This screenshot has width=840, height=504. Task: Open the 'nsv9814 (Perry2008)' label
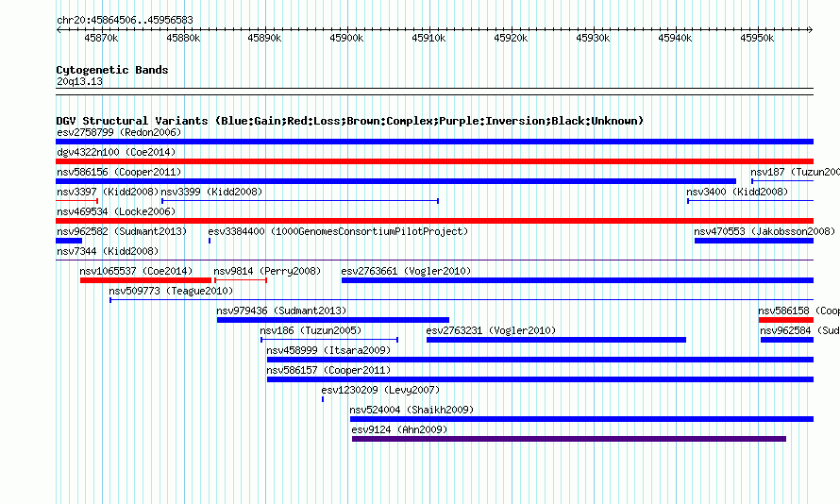267,271
